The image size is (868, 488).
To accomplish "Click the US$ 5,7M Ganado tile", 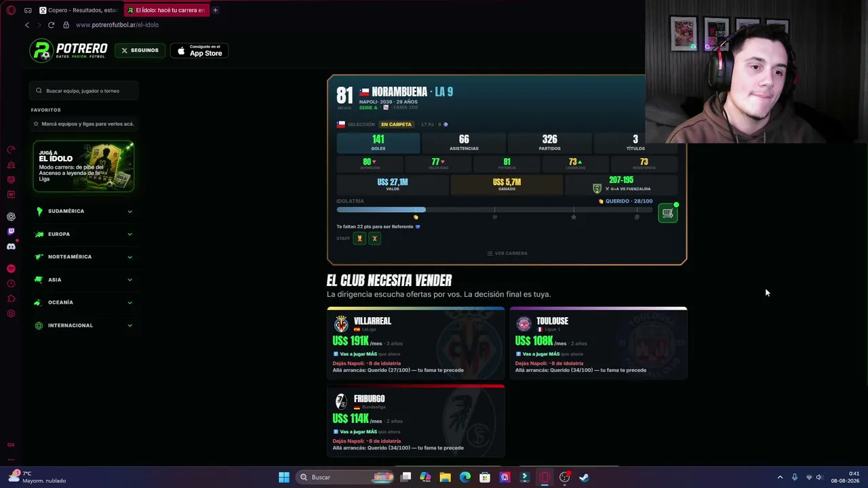I will 507,184.
